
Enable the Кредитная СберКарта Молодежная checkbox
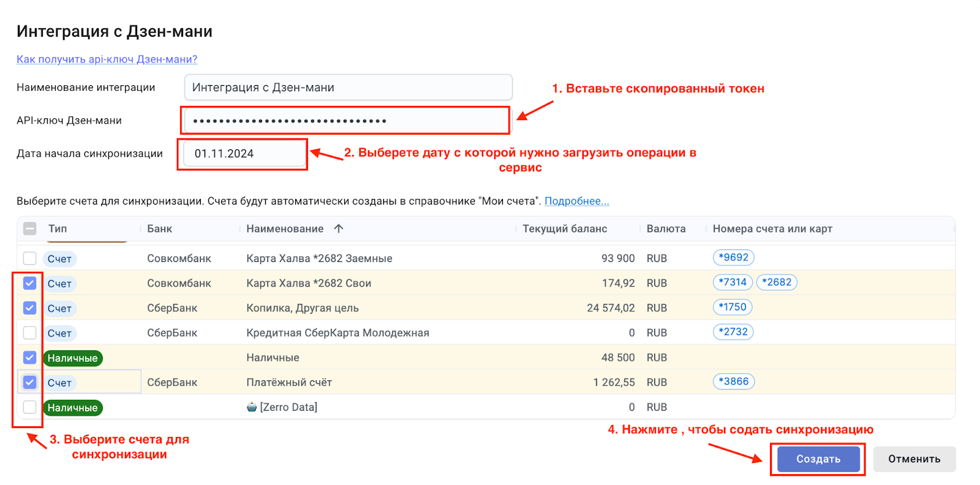point(29,333)
